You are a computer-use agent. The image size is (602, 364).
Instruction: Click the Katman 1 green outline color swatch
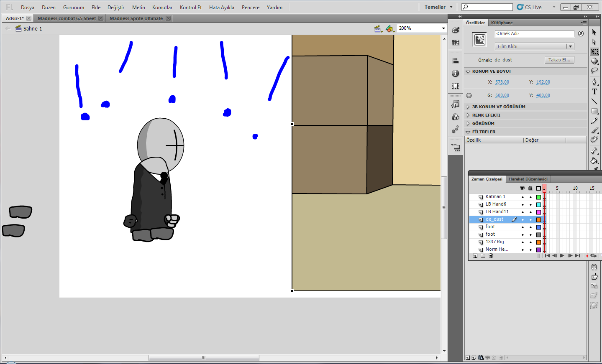(x=539, y=197)
